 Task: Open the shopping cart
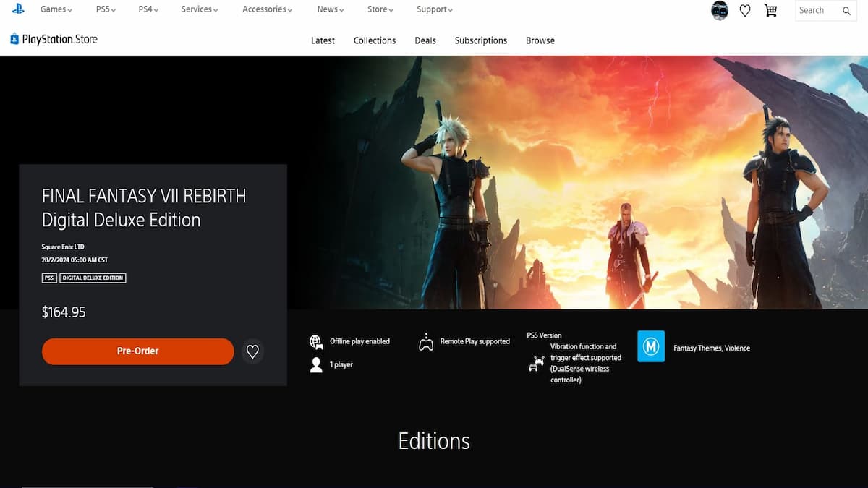click(770, 11)
